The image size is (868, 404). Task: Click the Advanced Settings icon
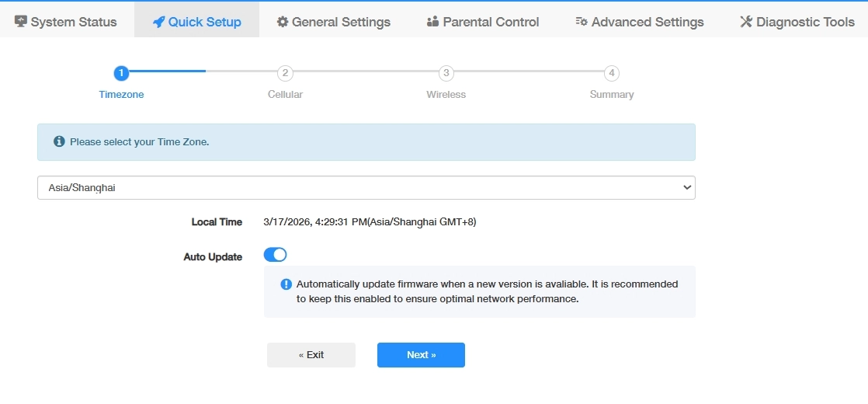coord(582,22)
